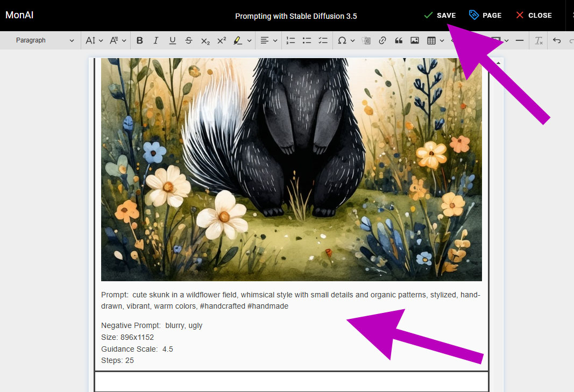Viewport: 574px width, 392px height.
Task: Insert a numbered list
Action: (291, 40)
